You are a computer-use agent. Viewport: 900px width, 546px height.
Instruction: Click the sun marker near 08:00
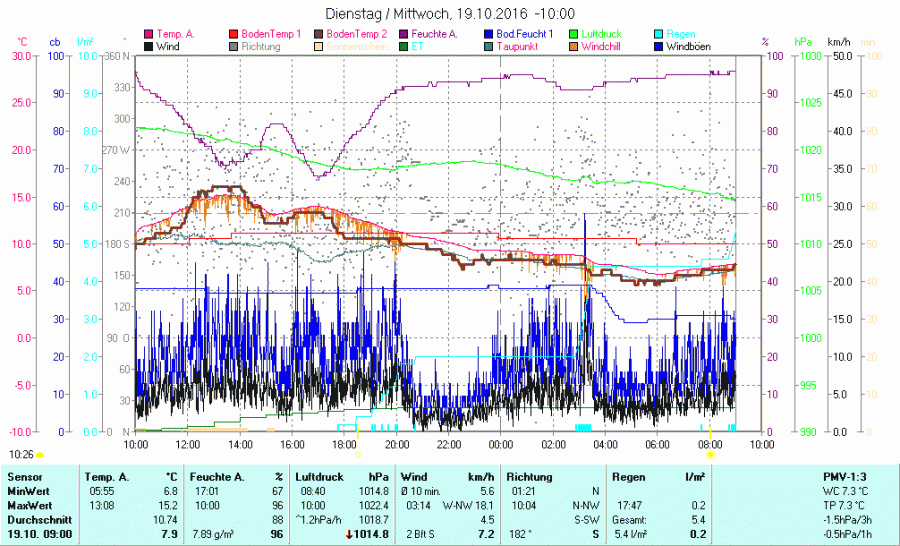click(710, 454)
